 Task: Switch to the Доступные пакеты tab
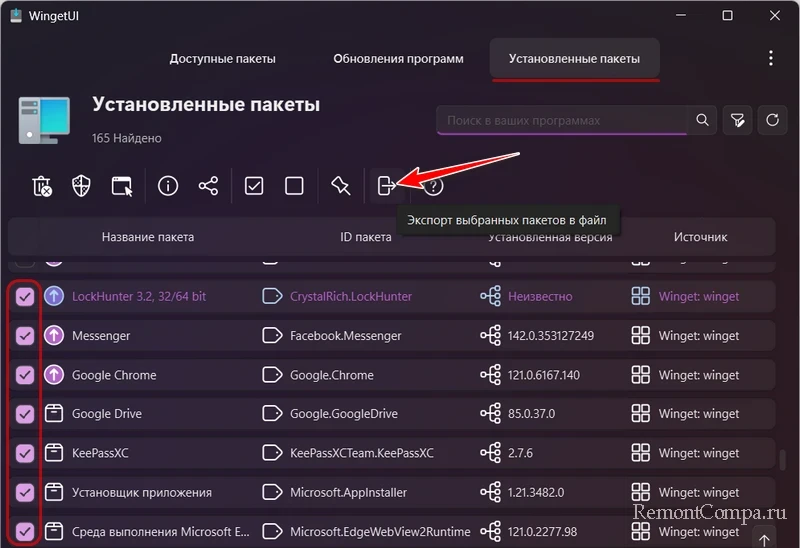(222, 59)
